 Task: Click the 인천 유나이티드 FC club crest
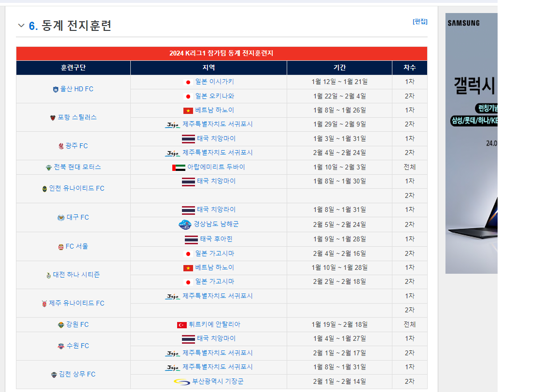[x=45, y=189]
